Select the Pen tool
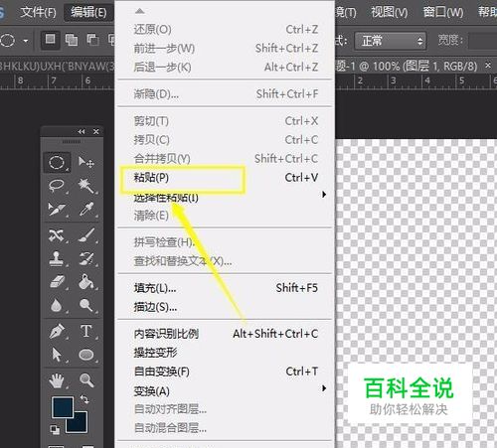The height and width of the screenshot is (448, 497). 57,331
